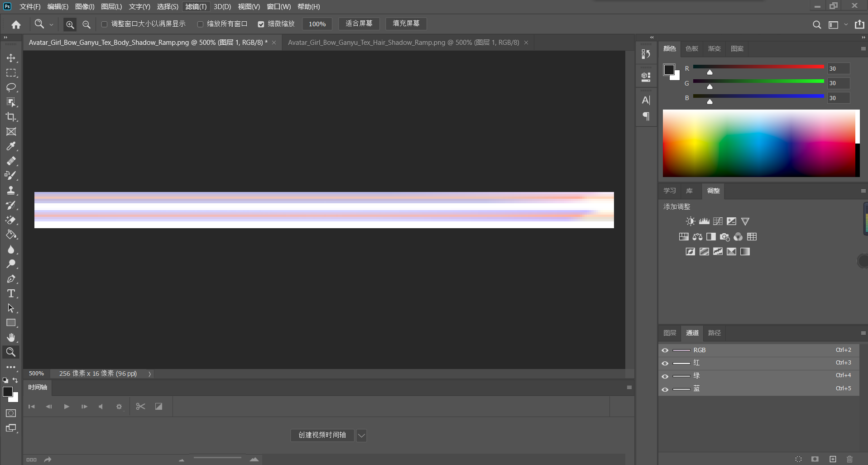The width and height of the screenshot is (868, 465).
Task: Select the Path Selection tool
Action: click(11, 308)
